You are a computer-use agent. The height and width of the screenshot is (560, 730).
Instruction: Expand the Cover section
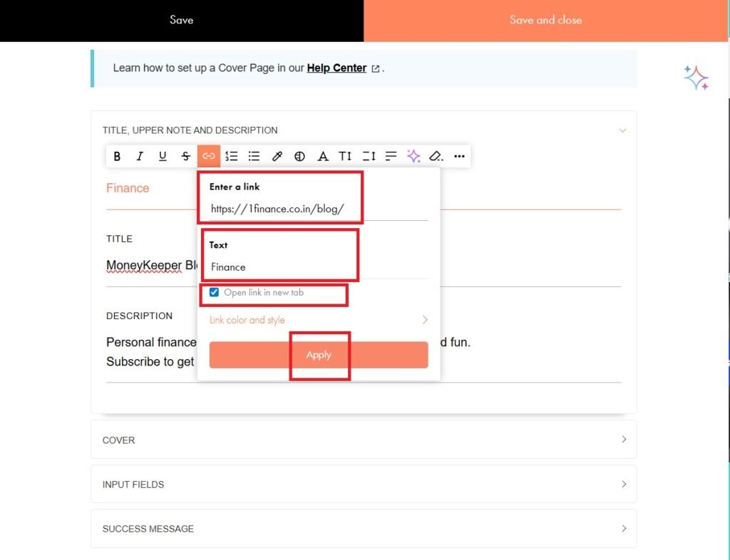tap(363, 440)
